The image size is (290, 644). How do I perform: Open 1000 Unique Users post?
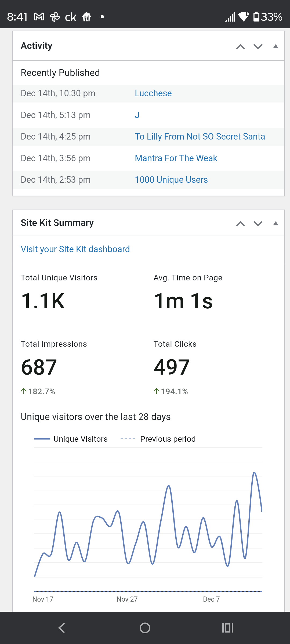[x=171, y=180]
